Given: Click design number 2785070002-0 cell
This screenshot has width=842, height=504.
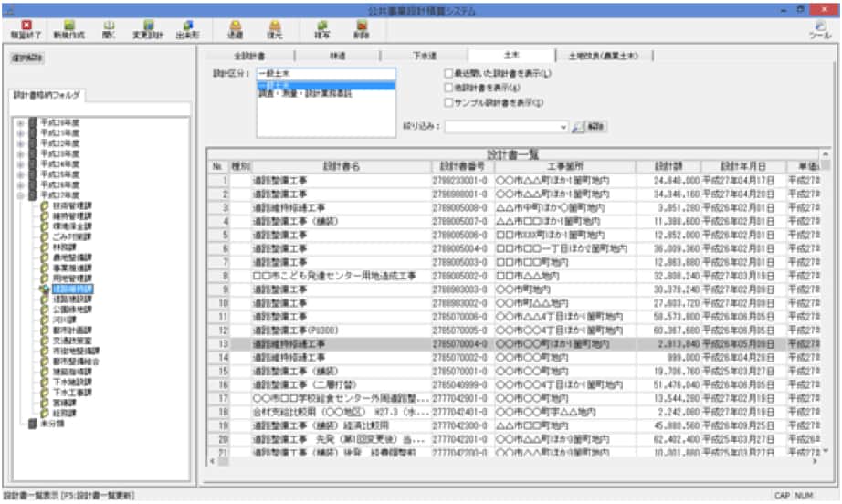Looking at the screenshot, I should point(460,358).
